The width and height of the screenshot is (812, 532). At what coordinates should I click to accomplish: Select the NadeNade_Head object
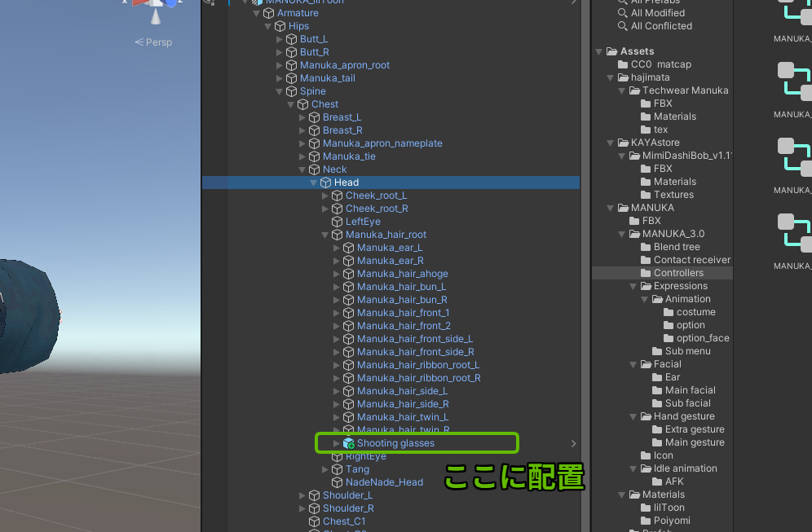click(384, 482)
